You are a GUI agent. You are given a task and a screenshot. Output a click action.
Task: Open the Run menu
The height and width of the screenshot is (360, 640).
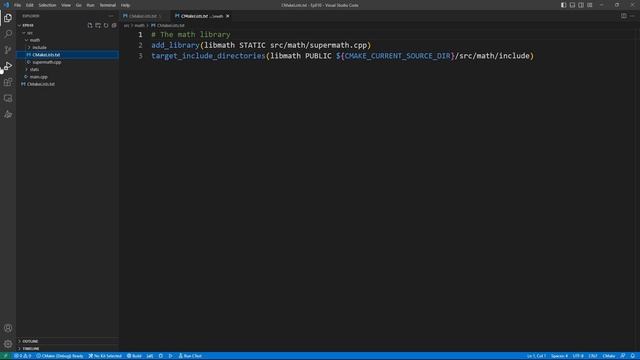pyautogui.click(x=90, y=5)
